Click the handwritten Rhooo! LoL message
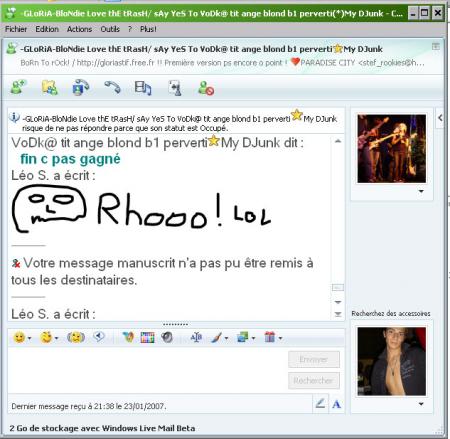Screen dimensions: 450x439 pyautogui.click(x=142, y=209)
